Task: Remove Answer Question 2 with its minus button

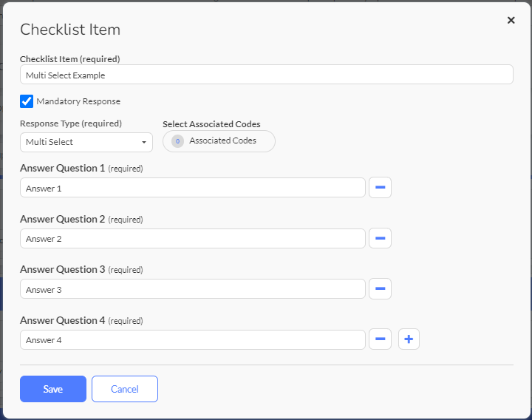Action: click(380, 238)
